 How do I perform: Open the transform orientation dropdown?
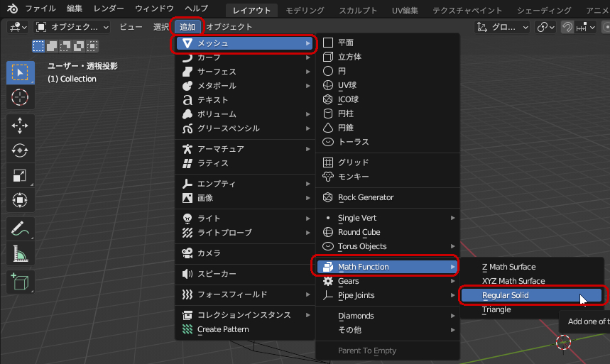tap(502, 27)
